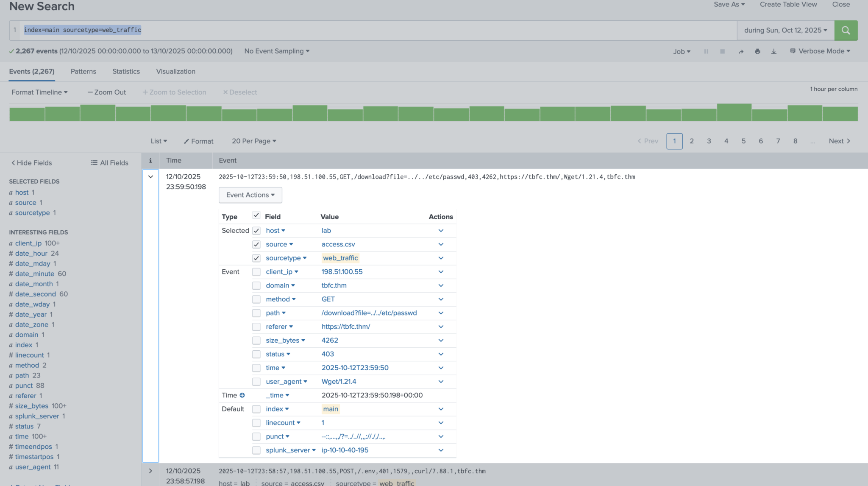This screenshot has width=868, height=486.
Task: Switch to the Statistics tab
Action: pyautogui.click(x=126, y=71)
